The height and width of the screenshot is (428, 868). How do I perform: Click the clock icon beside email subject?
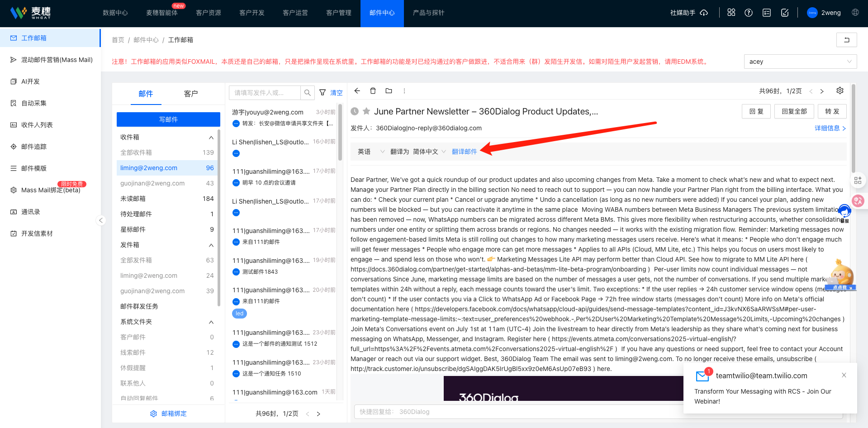(x=355, y=111)
